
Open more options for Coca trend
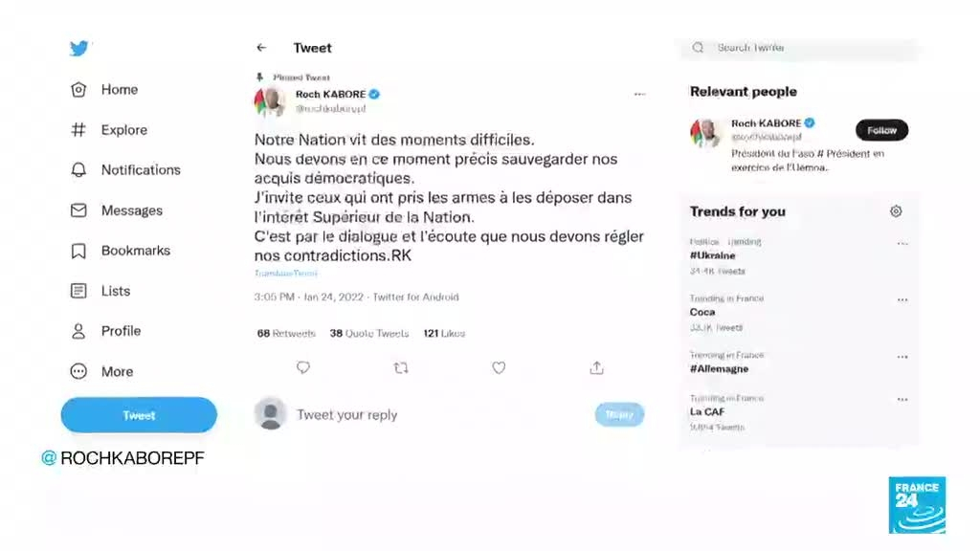tap(902, 299)
